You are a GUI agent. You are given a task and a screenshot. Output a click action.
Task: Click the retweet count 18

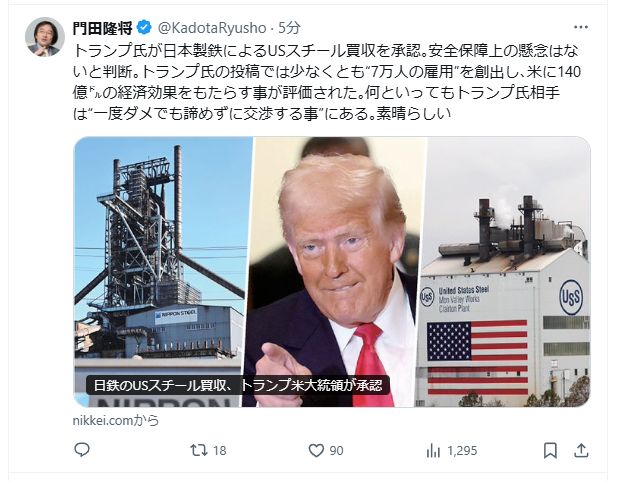(x=219, y=451)
